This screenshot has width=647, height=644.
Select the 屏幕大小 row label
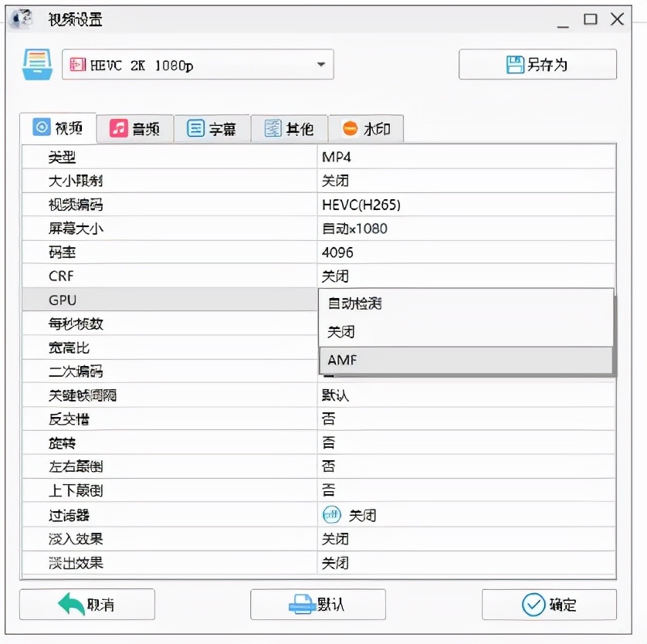(x=76, y=229)
